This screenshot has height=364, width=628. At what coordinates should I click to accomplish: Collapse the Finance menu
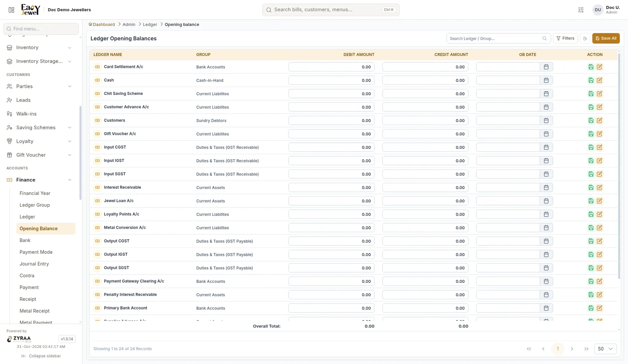coord(39,180)
